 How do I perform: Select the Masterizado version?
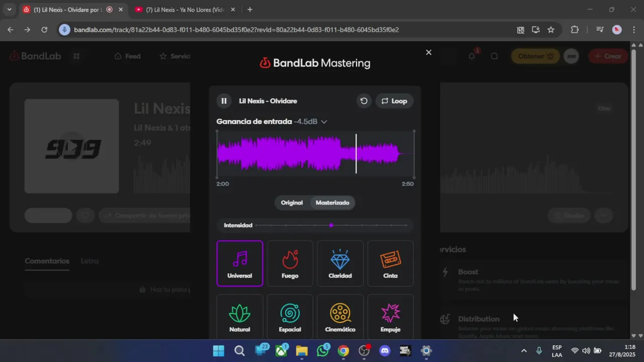pyautogui.click(x=333, y=203)
